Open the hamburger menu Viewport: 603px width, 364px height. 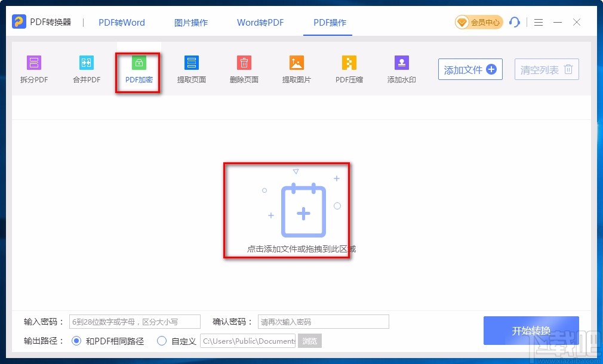point(539,22)
